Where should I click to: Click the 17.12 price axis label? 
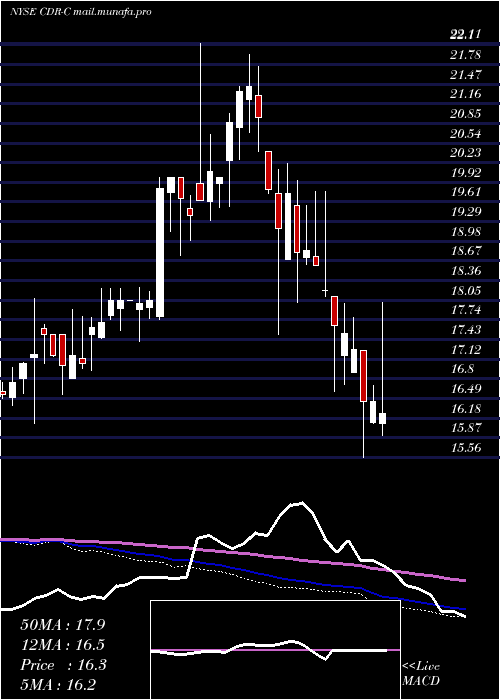466,349
